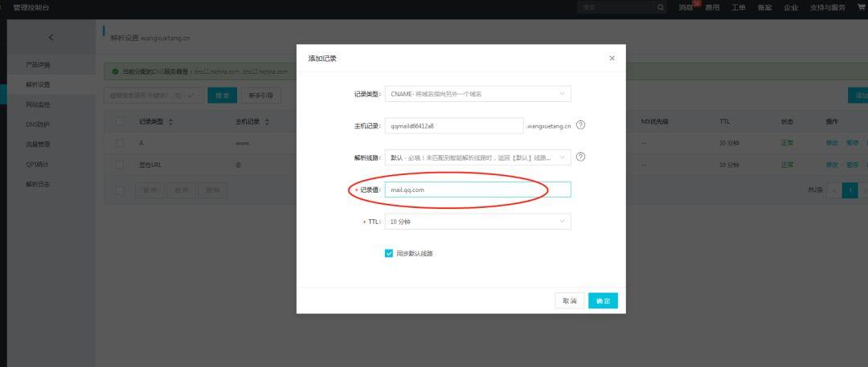Click the search magnifier icon in the top bar

(661, 8)
